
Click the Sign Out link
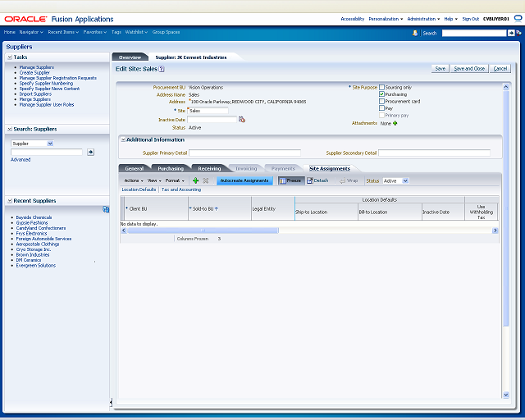[471, 19]
